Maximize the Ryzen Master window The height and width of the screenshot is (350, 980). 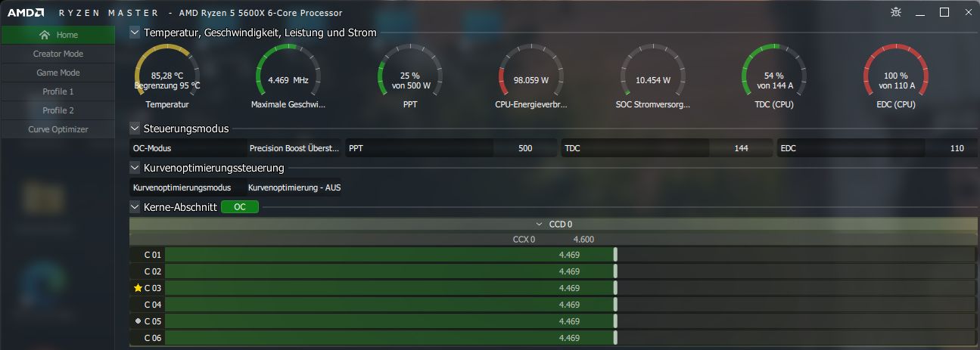944,12
